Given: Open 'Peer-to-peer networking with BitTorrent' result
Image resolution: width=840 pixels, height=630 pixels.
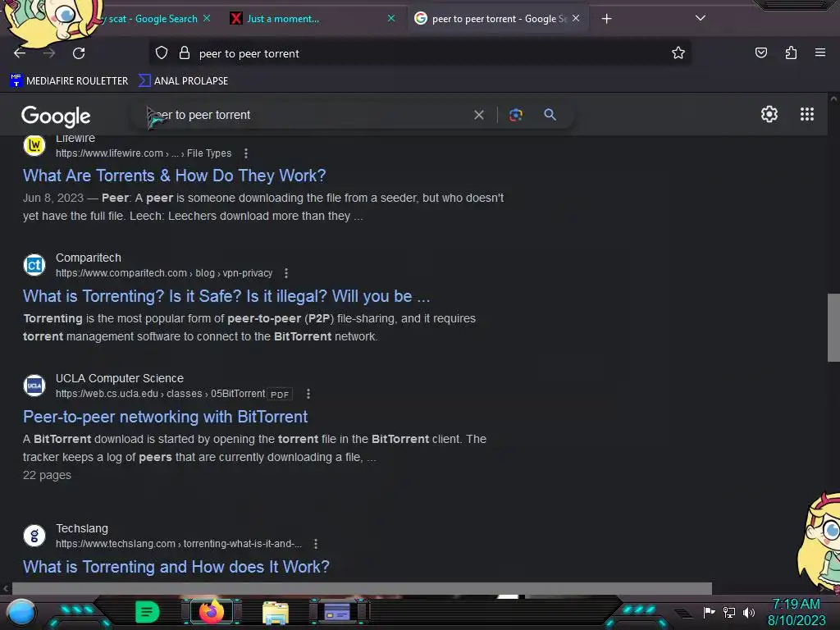Looking at the screenshot, I should coord(165,417).
